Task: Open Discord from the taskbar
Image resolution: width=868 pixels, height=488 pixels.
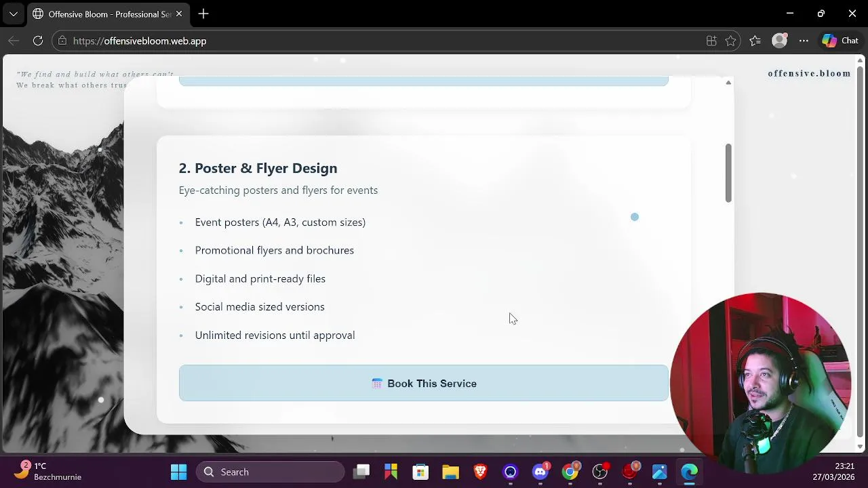Action: [540, 472]
